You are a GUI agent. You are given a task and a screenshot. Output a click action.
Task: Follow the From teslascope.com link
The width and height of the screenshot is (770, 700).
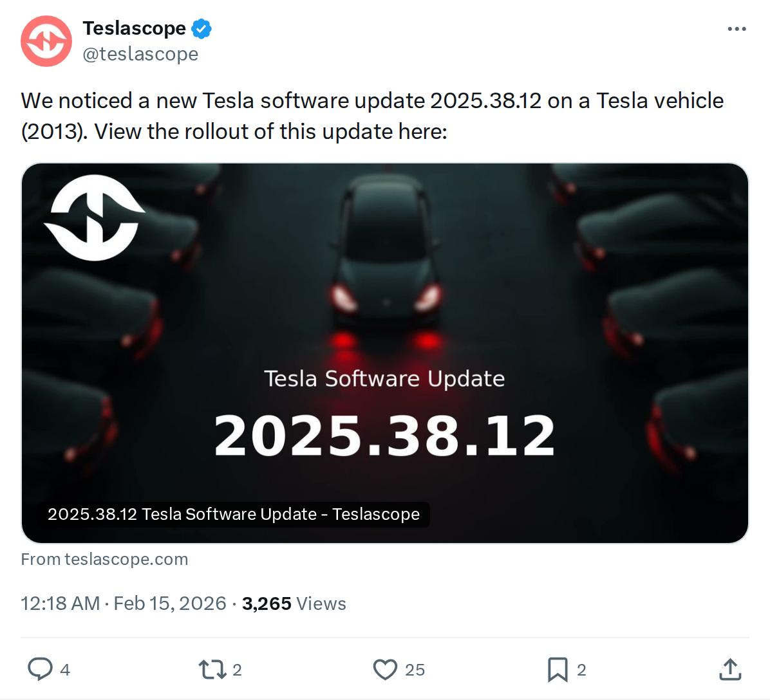pyautogui.click(x=104, y=559)
